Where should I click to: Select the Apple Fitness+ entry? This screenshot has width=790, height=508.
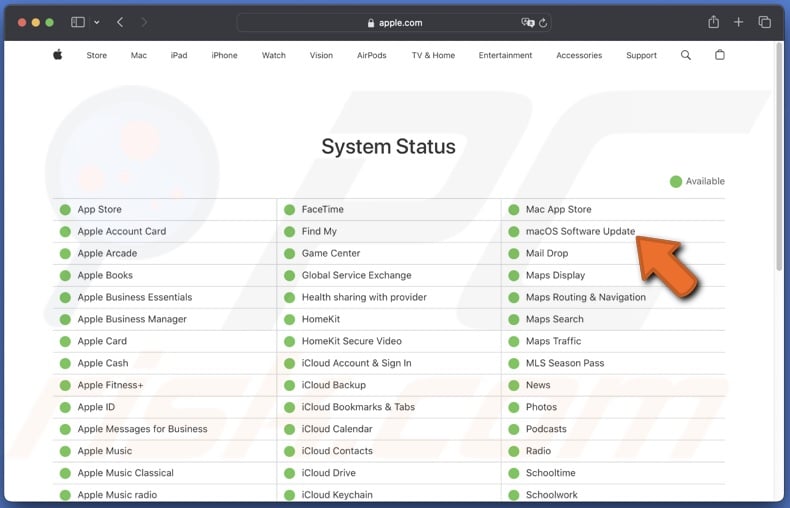point(110,385)
